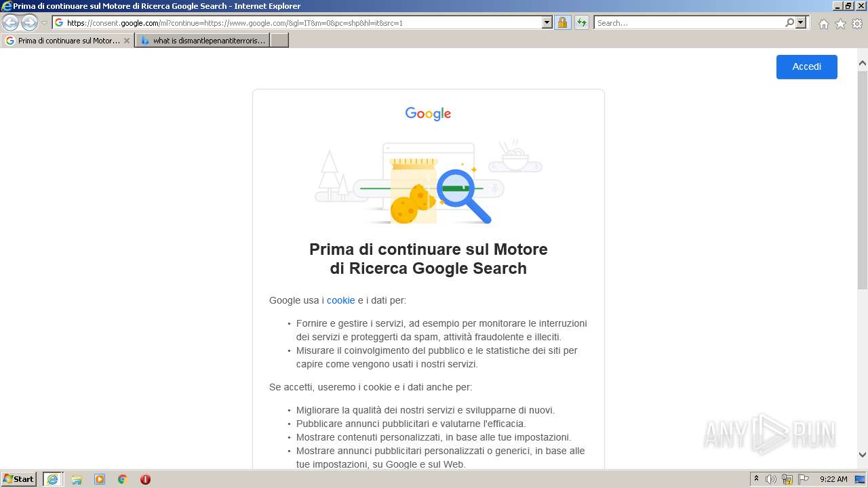Open a new blank tab
Image resolution: width=868 pixels, height=488 pixels.
coord(279,41)
